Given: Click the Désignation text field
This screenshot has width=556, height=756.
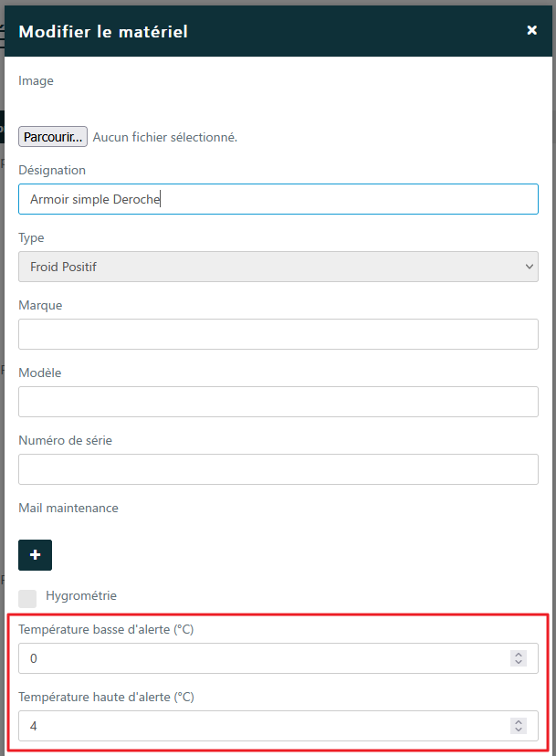Looking at the screenshot, I should coord(278,199).
